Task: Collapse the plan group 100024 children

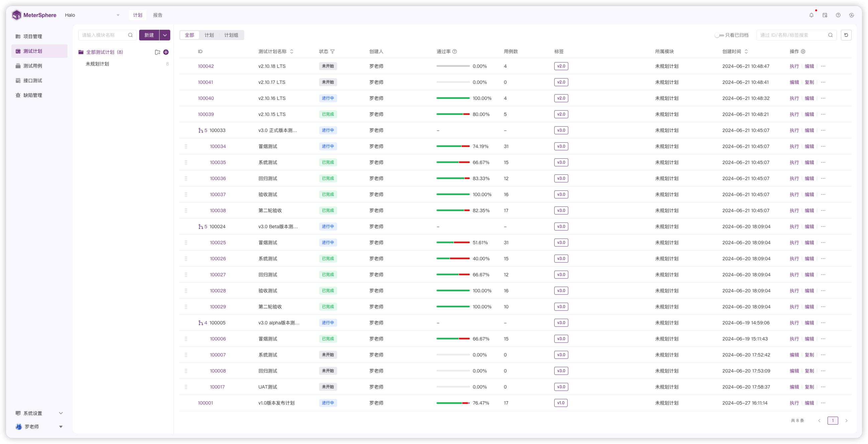Action: [202, 227]
